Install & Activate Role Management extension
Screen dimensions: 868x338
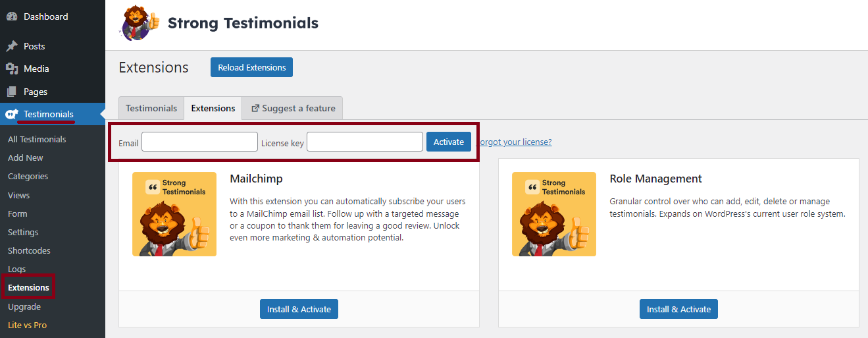point(678,309)
